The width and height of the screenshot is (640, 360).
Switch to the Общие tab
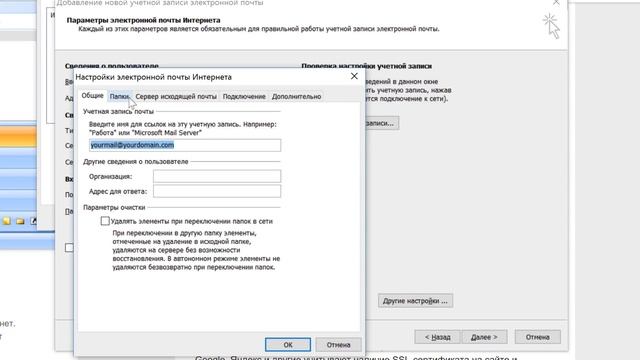click(x=92, y=96)
